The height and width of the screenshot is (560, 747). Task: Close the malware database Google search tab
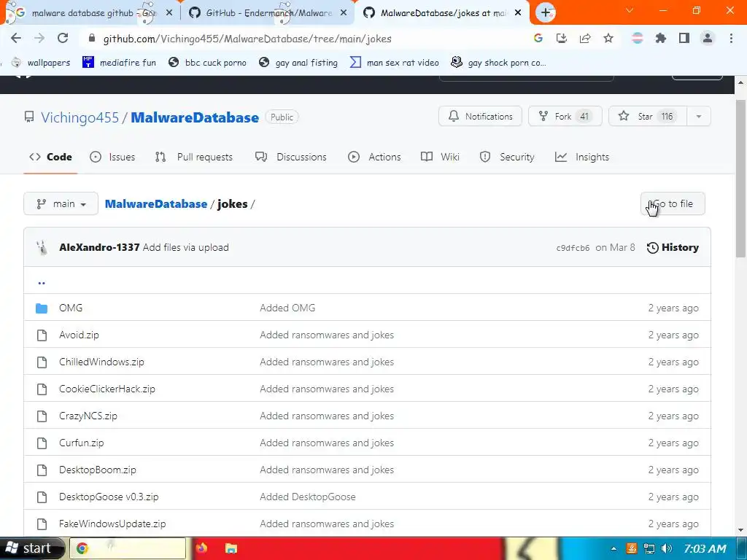[169, 13]
